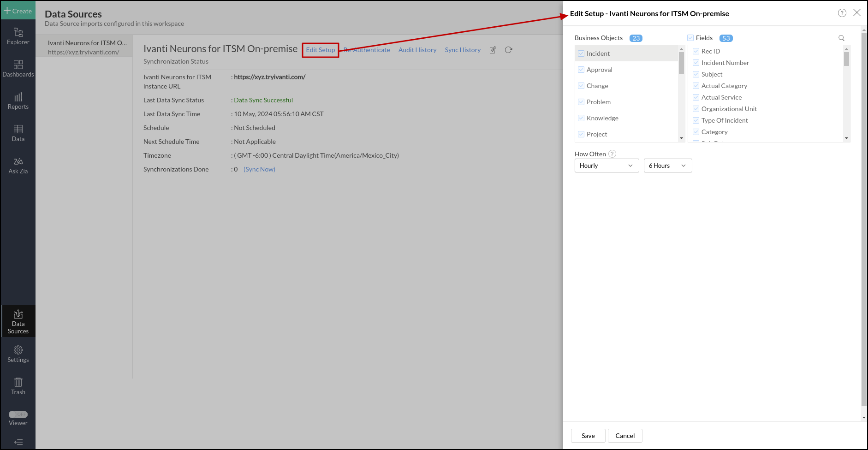Open the Hourly frequency dropdown

[x=606, y=166]
